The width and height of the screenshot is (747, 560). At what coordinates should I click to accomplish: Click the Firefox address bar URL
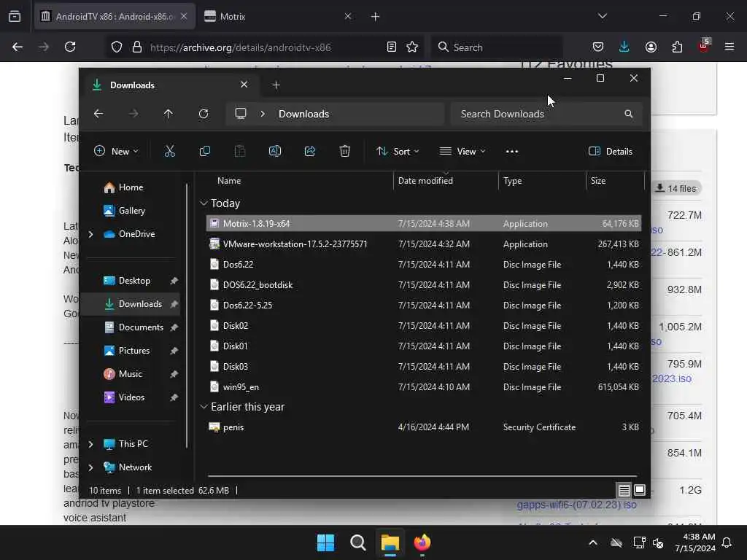tap(240, 47)
